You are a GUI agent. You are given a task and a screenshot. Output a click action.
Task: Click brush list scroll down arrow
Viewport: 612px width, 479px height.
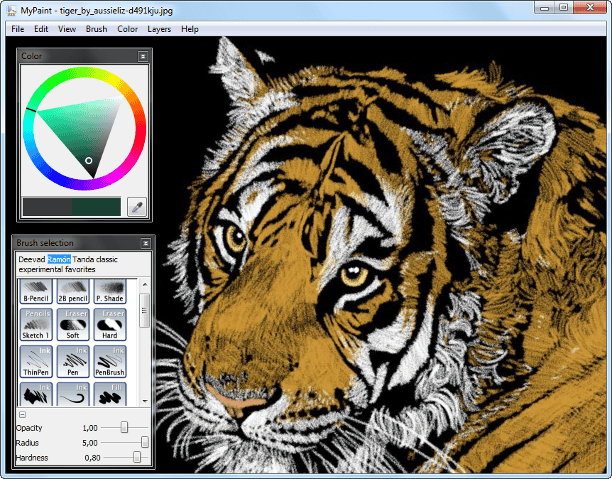(145, 401)
